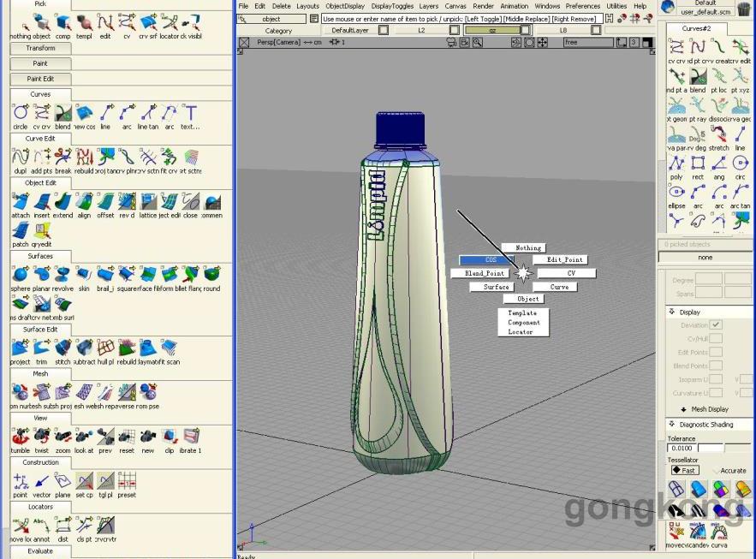756x559 pixels.
Task: Select the project tool in Surface Edit
Action: [x=21, y=348]
